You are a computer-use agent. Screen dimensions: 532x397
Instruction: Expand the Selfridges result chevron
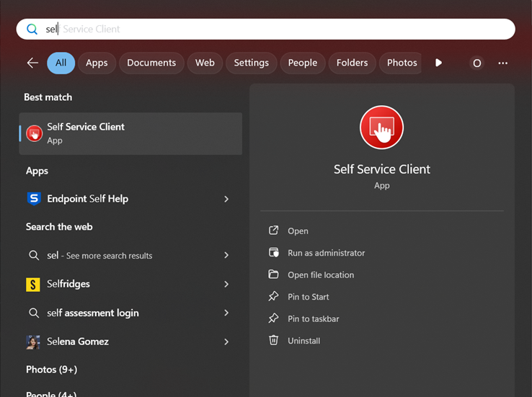(x=226, y=284)
